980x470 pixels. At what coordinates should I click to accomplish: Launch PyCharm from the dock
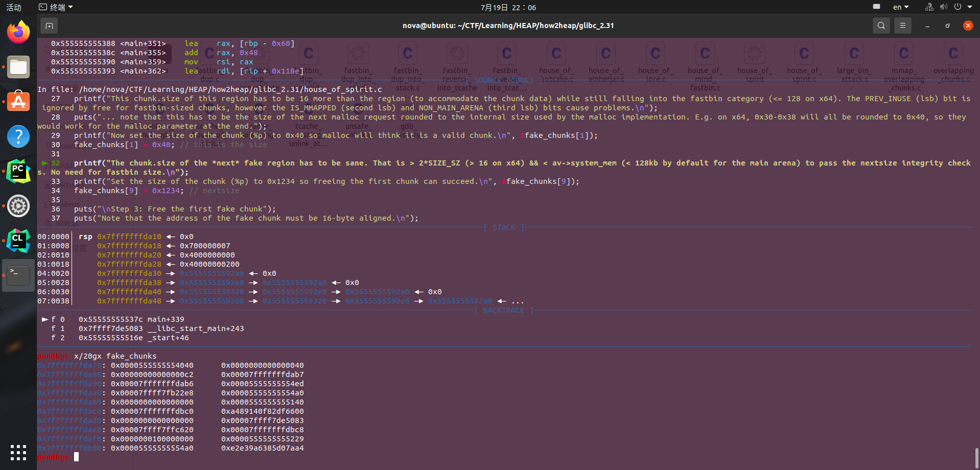18,171
